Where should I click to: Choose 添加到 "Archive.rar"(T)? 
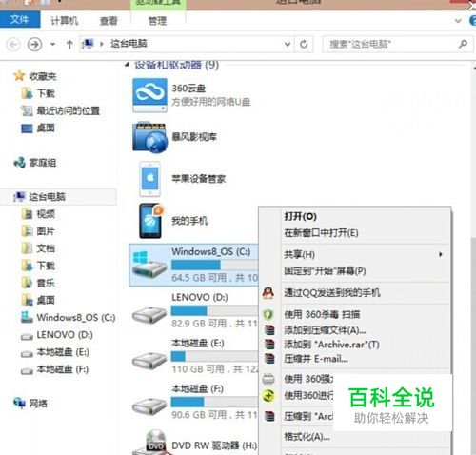coord(331,345)
